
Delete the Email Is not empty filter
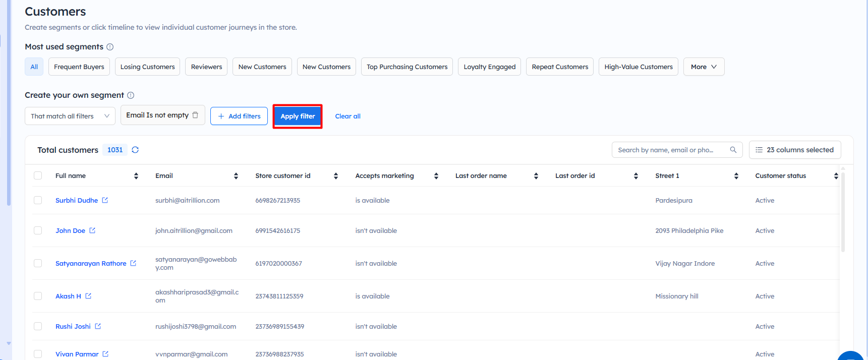click(x=195, y=115)
